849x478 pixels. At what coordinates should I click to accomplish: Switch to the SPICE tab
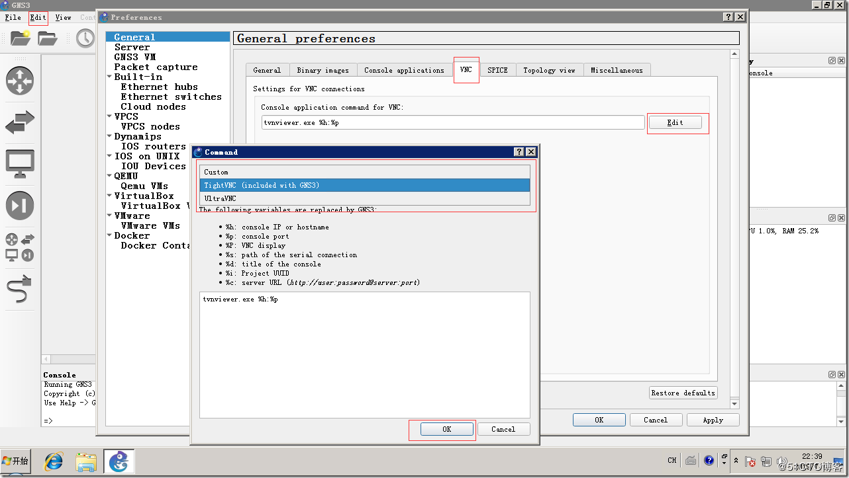click(497, 70)
